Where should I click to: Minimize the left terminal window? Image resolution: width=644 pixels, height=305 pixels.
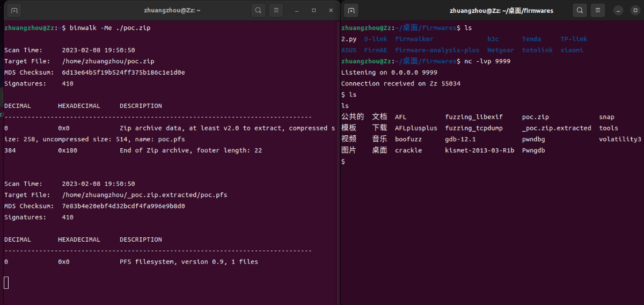point(297,10)
